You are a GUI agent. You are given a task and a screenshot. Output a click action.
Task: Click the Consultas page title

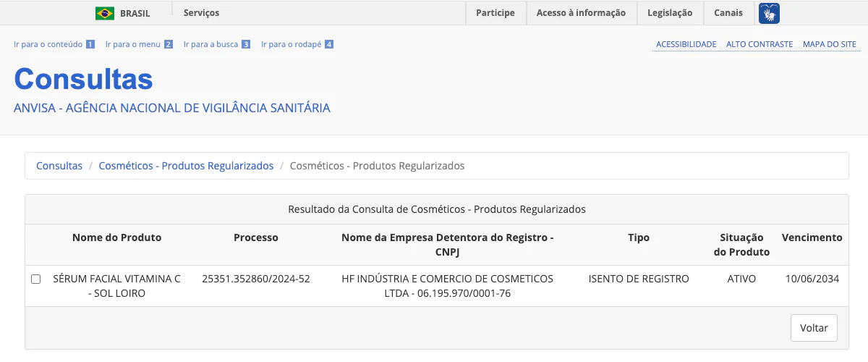(83, 79)
